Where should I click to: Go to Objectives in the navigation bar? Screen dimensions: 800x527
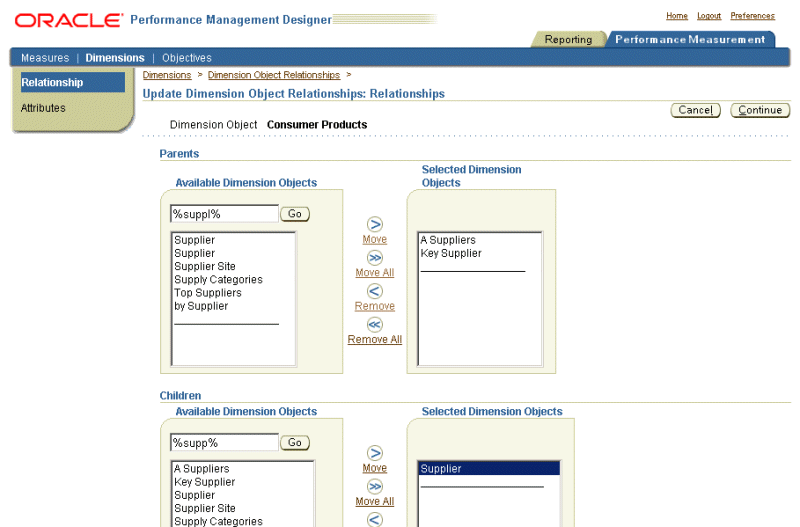tap(187, 58)
